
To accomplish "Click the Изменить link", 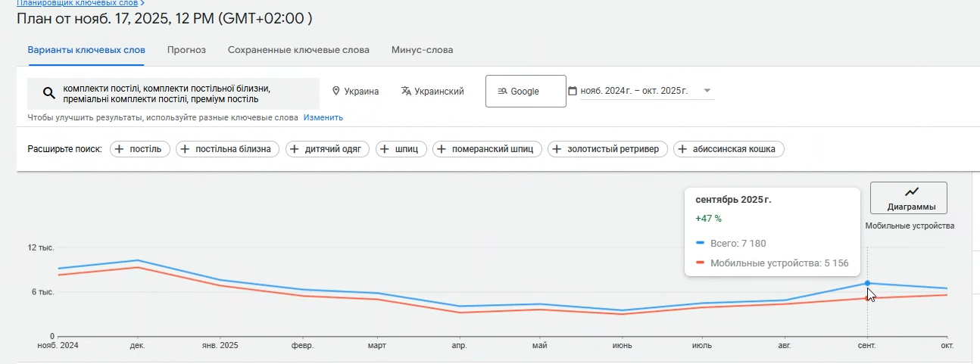I will pos(323,117).
